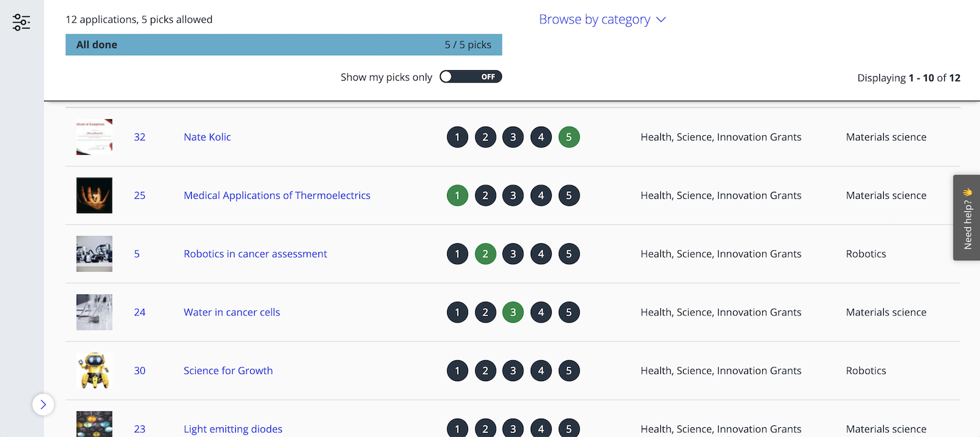Rate Robotics in cancer assessment with 5
Screen dimensions: 980x437
pyautogui.click(x=569, y=254)
